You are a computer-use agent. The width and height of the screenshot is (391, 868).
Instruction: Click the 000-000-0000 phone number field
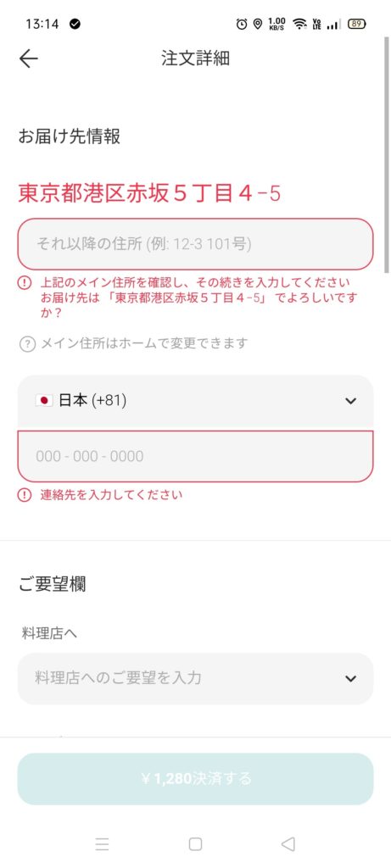tap(195, 456)
